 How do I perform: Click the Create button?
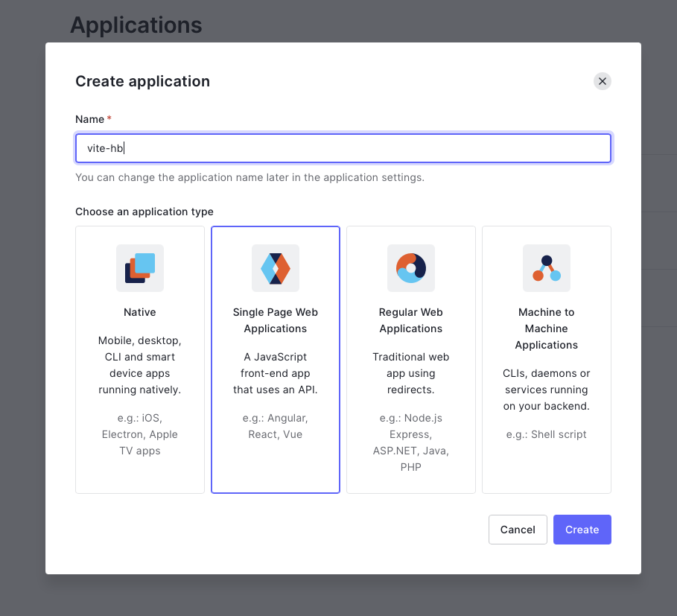582,529
